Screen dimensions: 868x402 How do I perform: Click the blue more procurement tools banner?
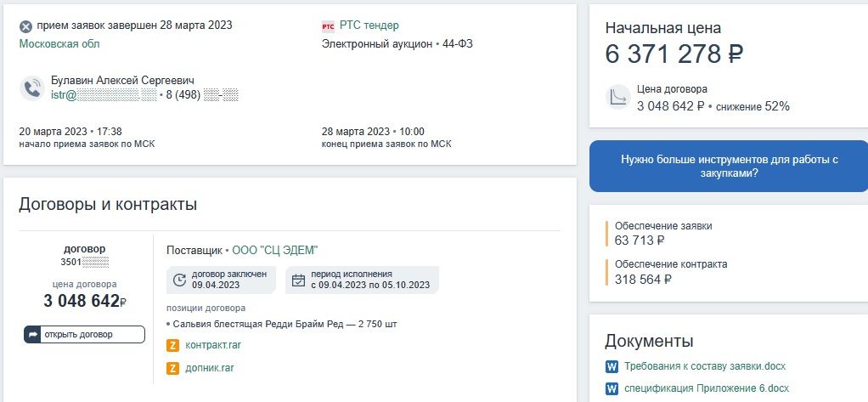click(x=729, y=166)
